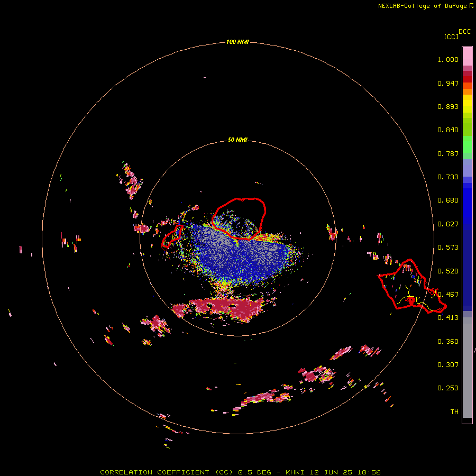Click the 0.840 color scale value
Screen dimensions: 476x476
pyautogui.click(x=448, y=130)
